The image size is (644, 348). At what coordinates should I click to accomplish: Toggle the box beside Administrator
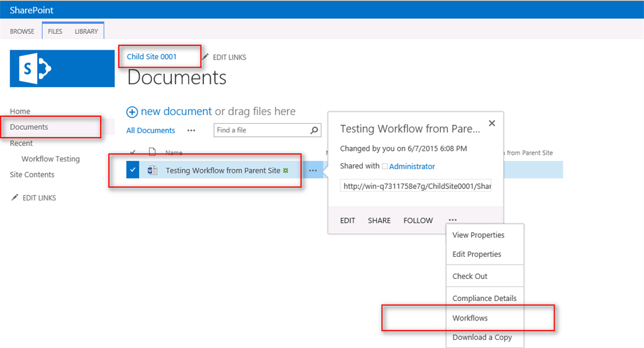coord(385,166)
